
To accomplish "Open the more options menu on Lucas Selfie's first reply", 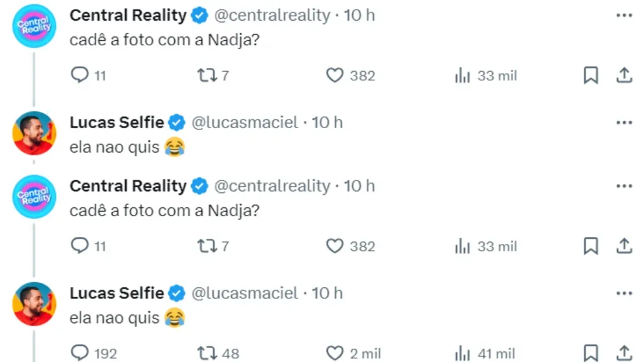I will [x=625, y=121].
